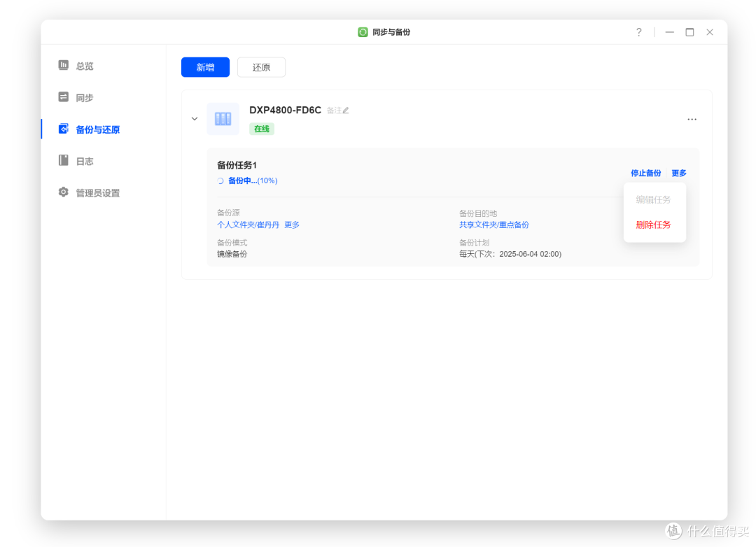Minimize the 同步与备份 window
The height and width of the screenshot is (547, 756).
(x=670, y=32)
